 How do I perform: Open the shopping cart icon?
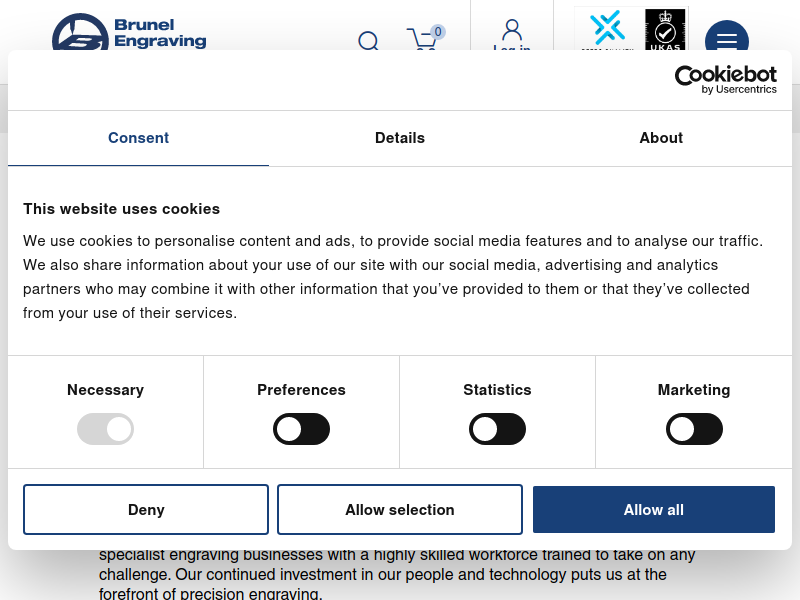click(x=421, y=39)
